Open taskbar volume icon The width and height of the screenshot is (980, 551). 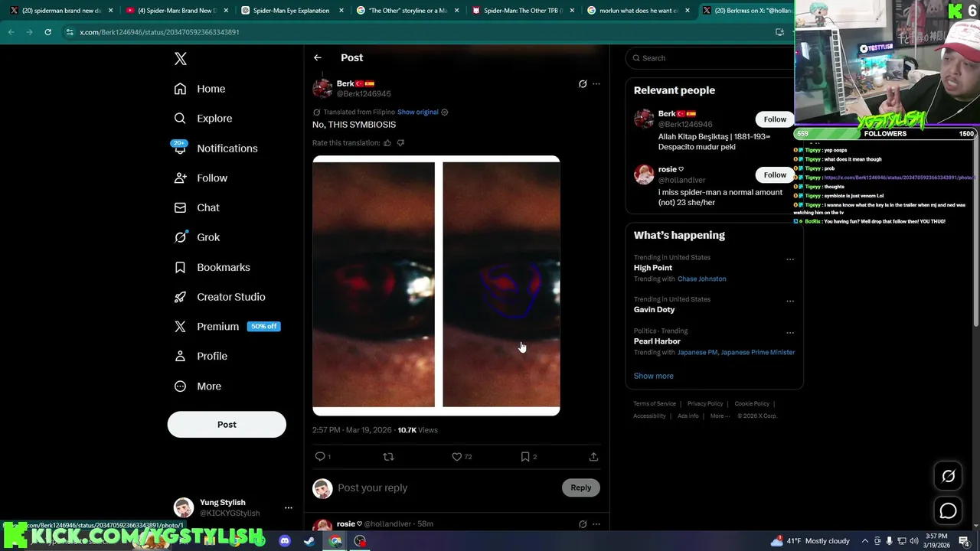point(914,541)
